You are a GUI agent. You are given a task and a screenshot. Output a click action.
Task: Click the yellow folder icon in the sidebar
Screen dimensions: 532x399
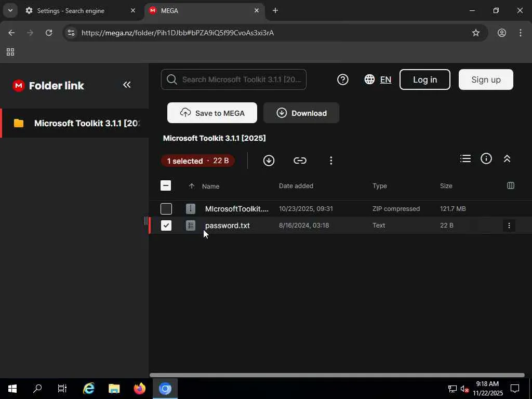pos(19,123)
